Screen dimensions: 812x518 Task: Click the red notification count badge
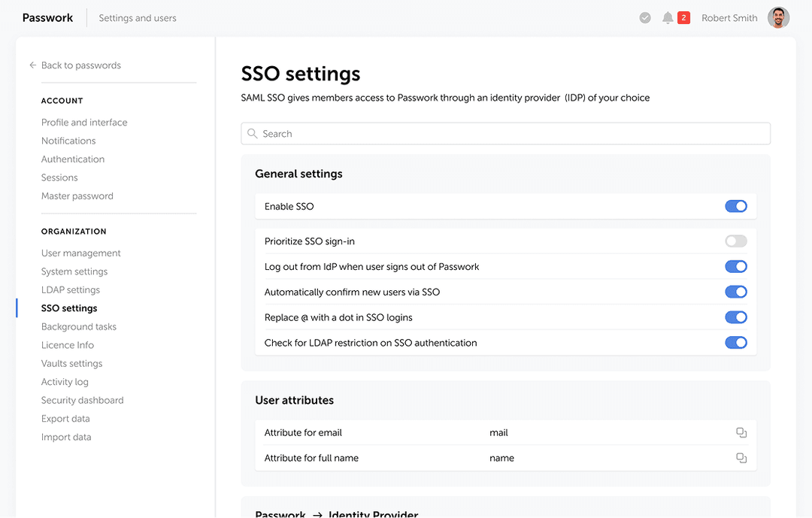click(x=683, y=18)
